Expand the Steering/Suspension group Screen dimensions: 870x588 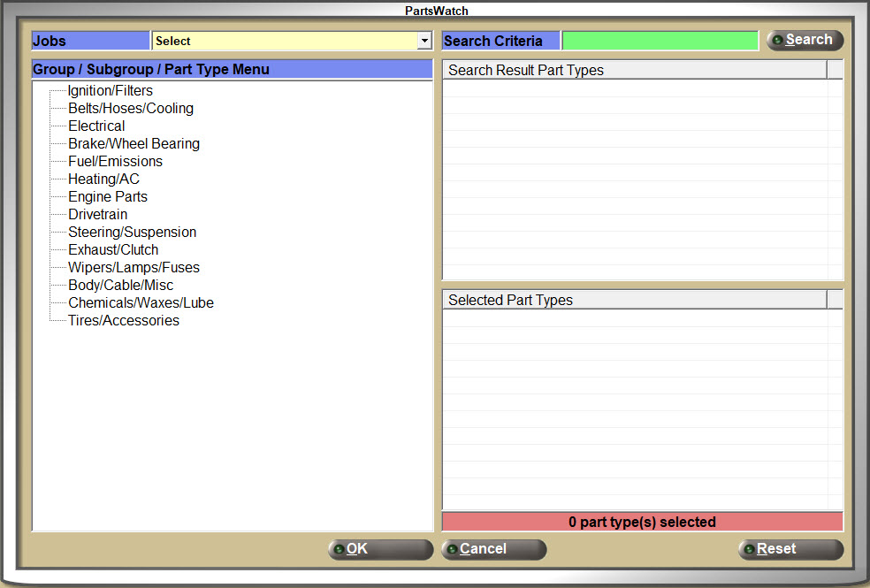(132, 233)
